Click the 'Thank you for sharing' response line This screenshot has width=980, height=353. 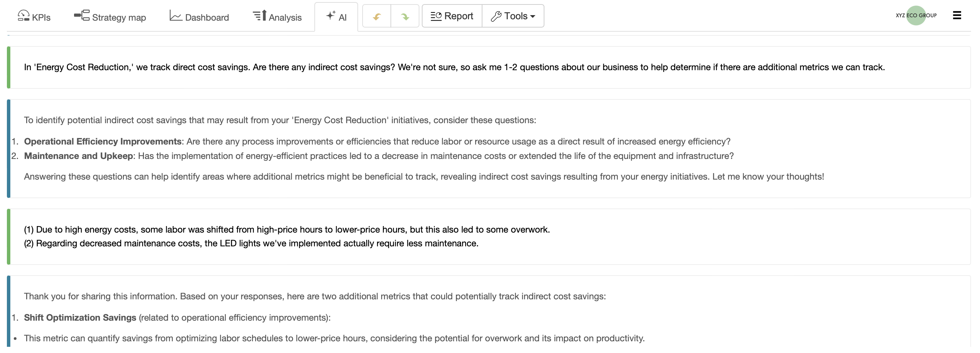click(315, 296)
